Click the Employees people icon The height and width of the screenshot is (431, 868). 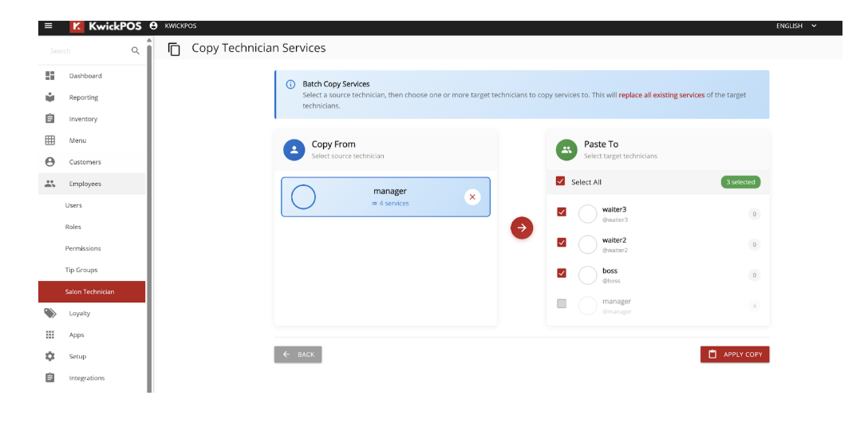pos(49,184)
